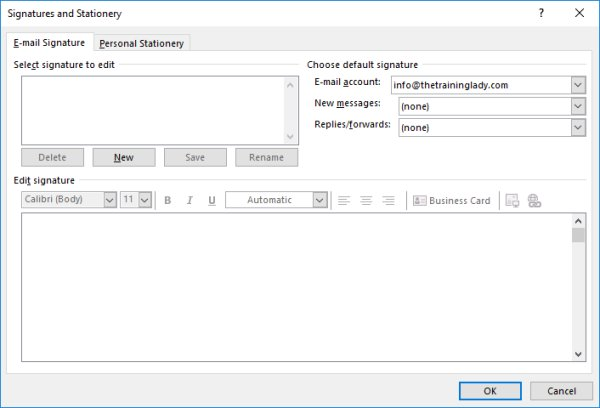Click the Delete signature button
Image resolution: width=600 pixels, height=408 pixels.
click(52, 157)
